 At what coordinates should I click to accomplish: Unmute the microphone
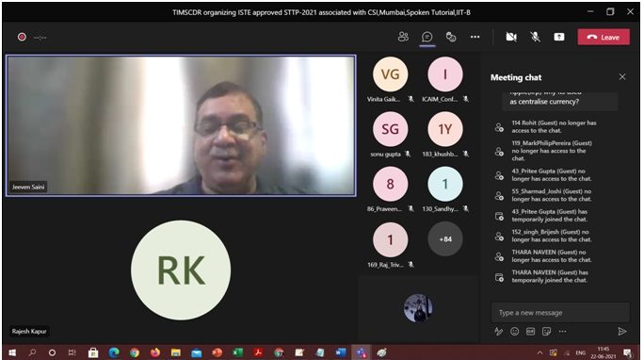535,37
